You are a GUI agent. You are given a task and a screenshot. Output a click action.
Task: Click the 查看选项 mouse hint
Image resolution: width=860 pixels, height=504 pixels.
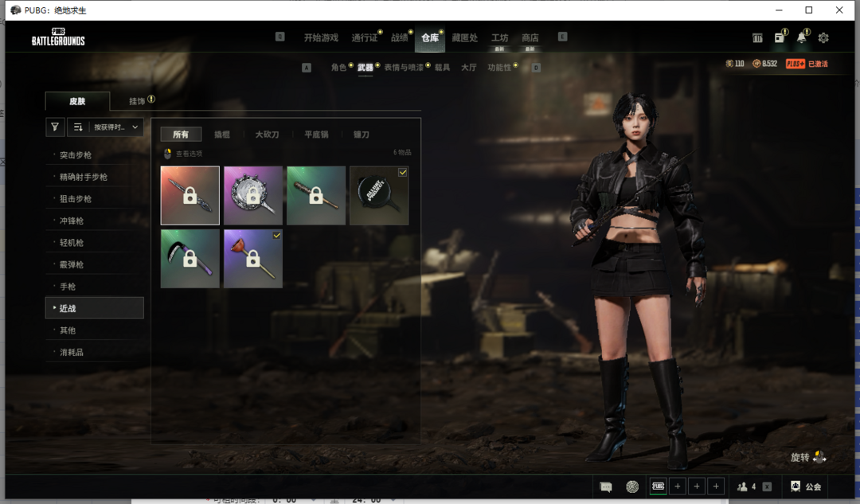[183, 154]
